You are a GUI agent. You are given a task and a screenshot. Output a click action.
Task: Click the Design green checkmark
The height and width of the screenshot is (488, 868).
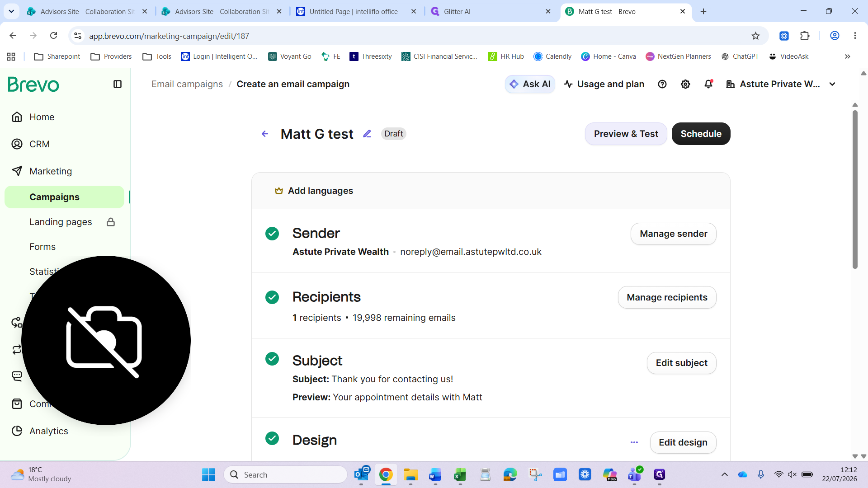point(272,438)
